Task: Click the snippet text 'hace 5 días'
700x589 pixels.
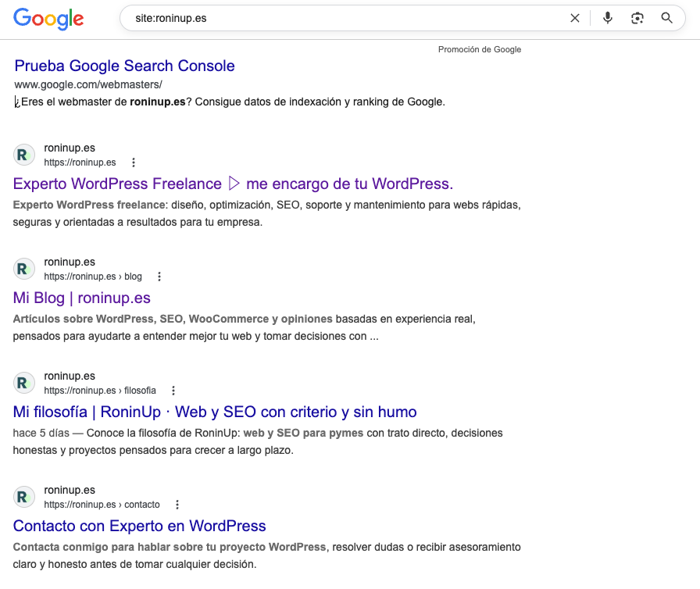Action: (x=41, y=434)
